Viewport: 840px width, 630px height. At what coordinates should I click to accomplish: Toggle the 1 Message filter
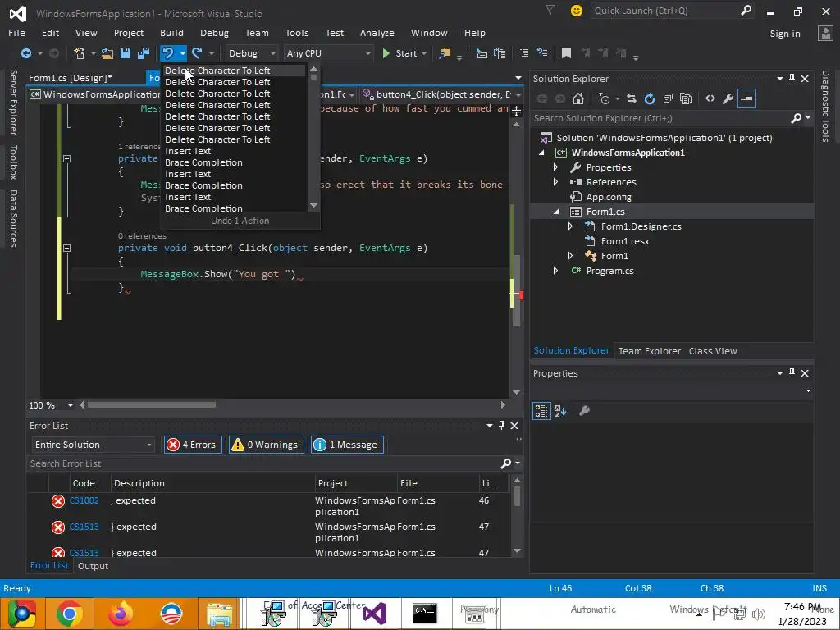347,445
